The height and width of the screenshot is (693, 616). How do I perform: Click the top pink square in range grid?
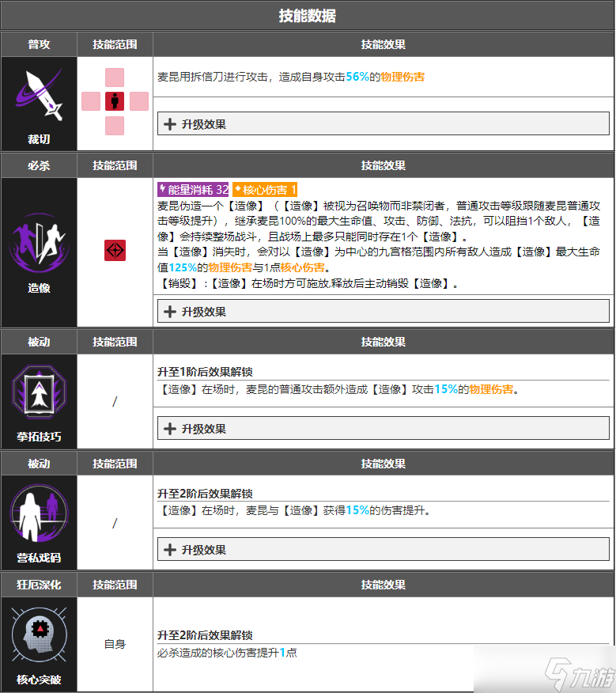click(115, 78)
